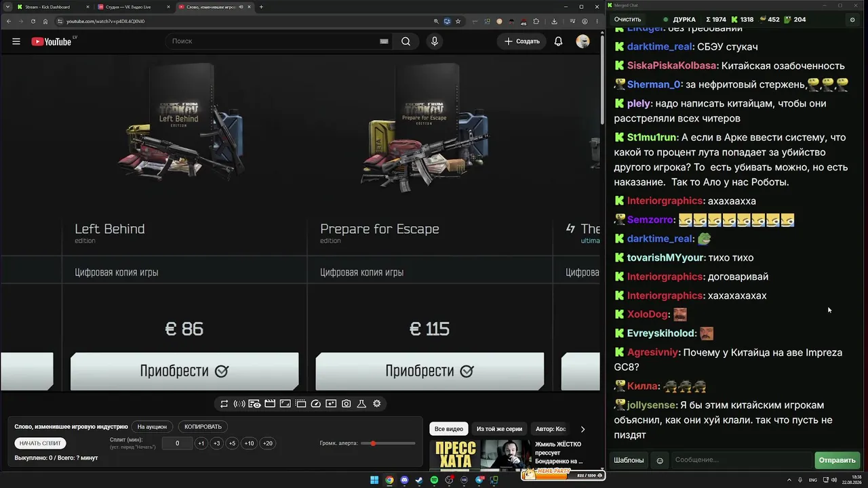Open settings gear in player toolbar
Viewport: 868px width, 488px height.
pos(377,404)
